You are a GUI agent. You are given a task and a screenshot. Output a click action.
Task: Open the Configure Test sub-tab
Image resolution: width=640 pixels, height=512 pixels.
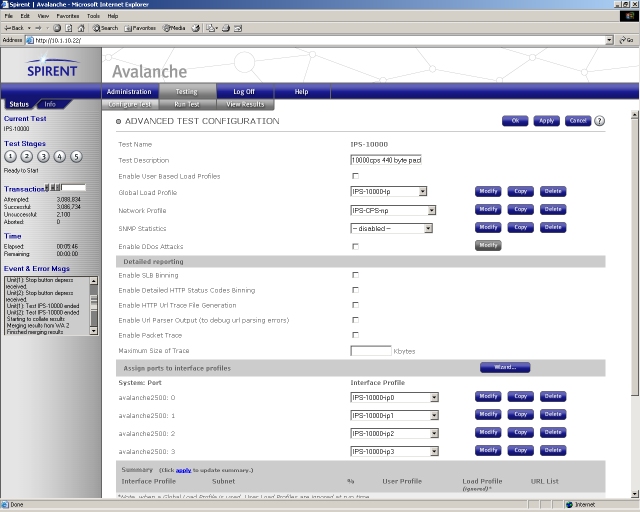130,105
